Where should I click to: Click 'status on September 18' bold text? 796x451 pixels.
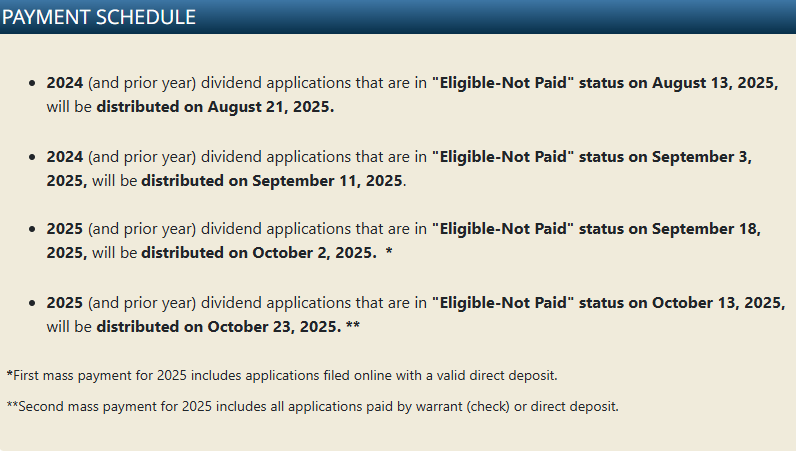[670, 229]
